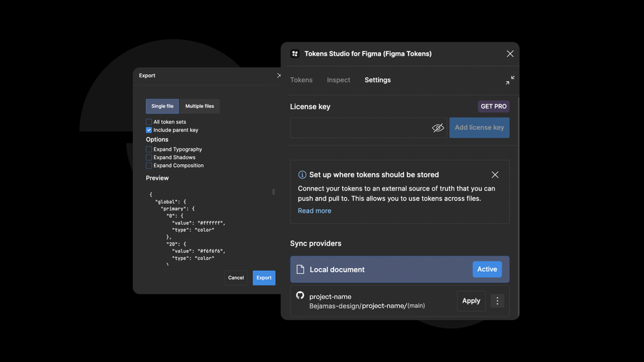Click the Sync providers heading

pos(315,243)
